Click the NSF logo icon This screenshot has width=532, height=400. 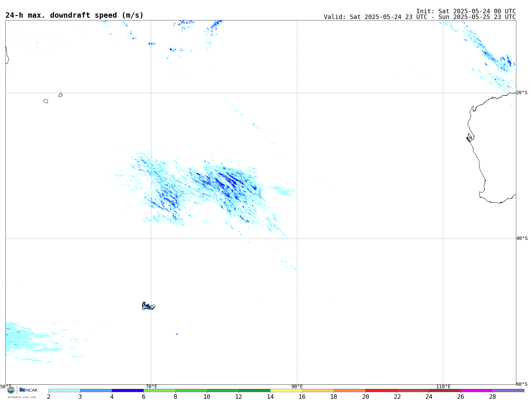coord(11,390)
